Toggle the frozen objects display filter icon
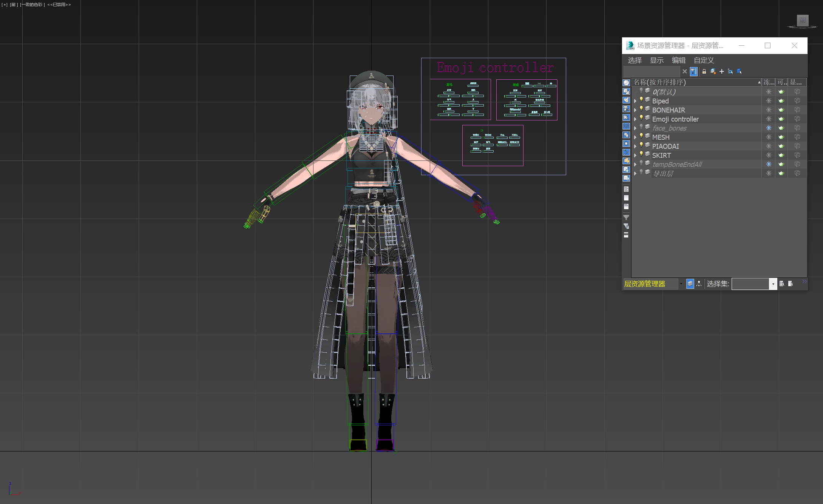The image size is (823, 504). (626, 170)
